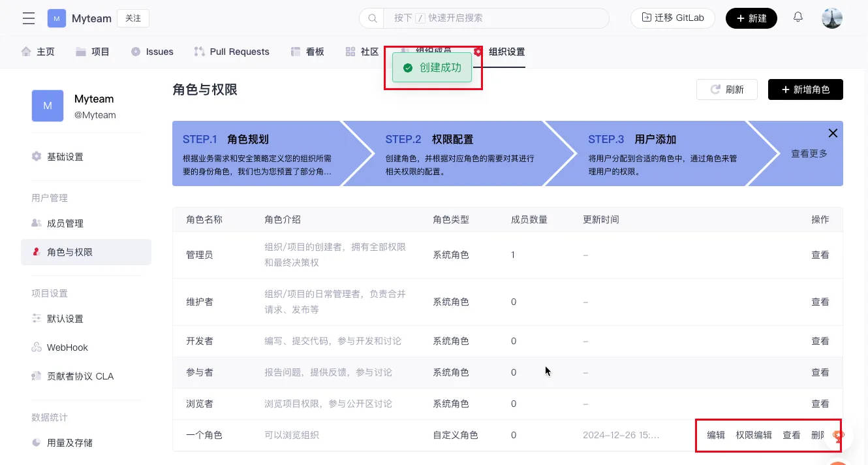Open WebHook settings in sidebar
Image resolution: width=868 pixels, height=465 pixels.
[67, 347]
